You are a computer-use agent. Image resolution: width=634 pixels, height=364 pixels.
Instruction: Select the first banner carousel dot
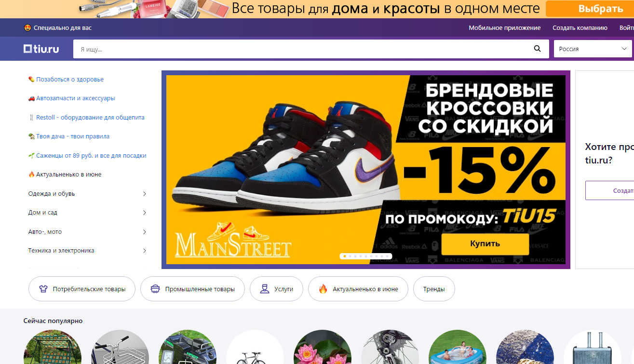344,256
